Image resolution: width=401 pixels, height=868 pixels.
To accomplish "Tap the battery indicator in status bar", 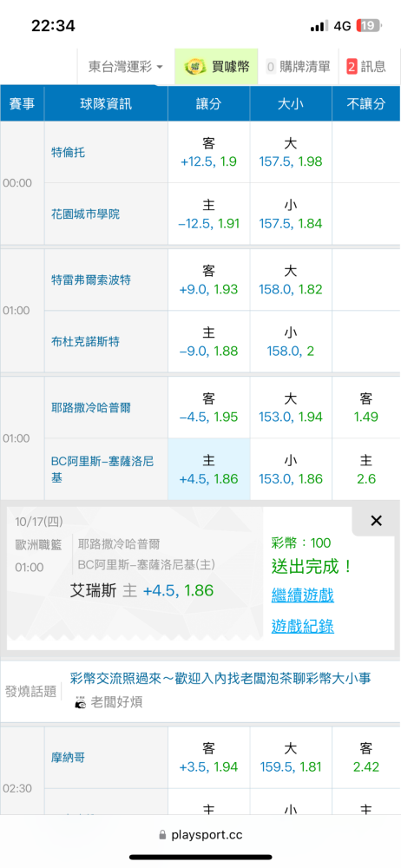I will [369, 25].
